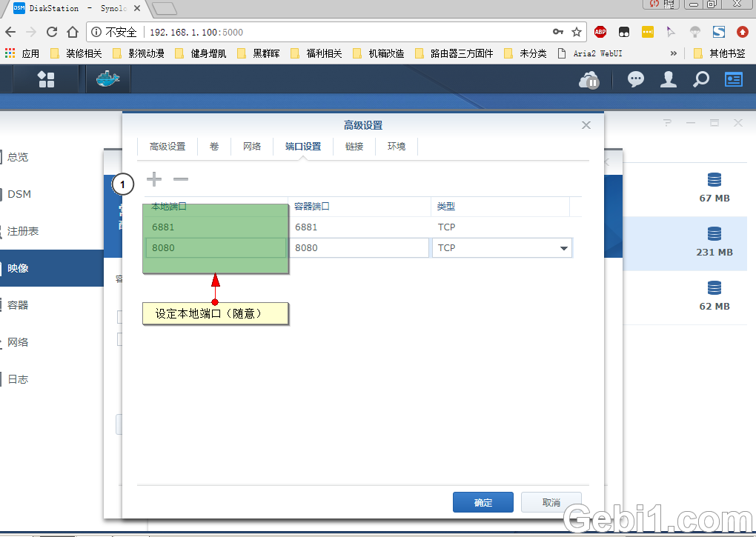Click the plus icon to add port mapping

click(153, 179)
